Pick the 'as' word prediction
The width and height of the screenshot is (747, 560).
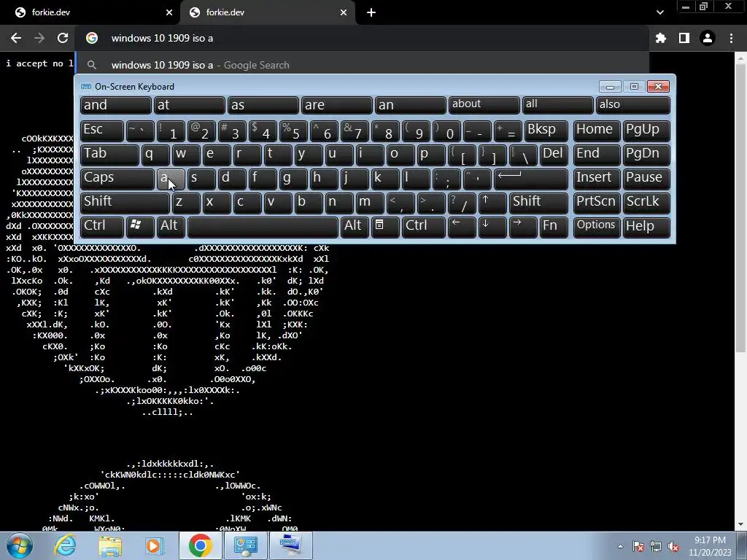(x=263, y=105)
